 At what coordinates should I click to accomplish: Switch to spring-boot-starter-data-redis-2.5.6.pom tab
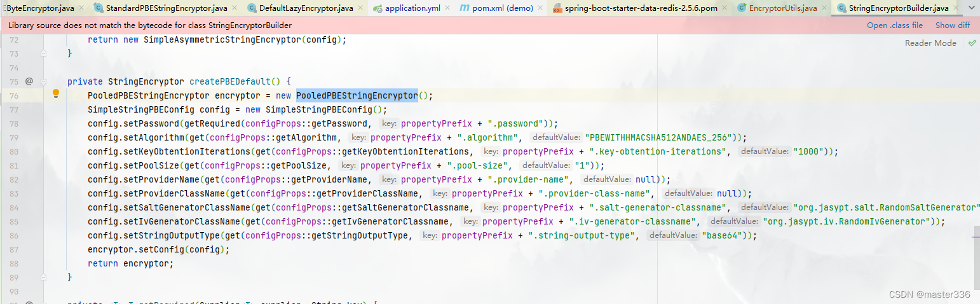(x=639, y=8)
